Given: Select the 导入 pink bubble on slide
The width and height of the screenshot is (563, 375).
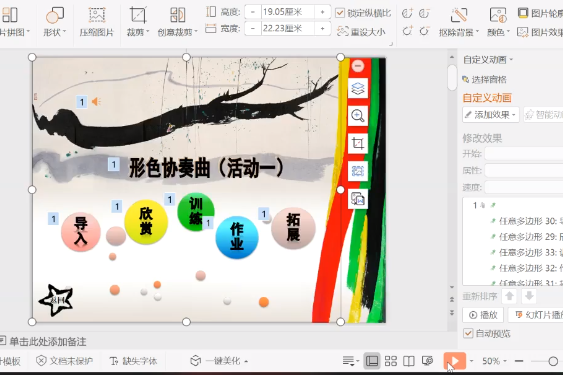Looking at the screenshot, I should (81, 232).
